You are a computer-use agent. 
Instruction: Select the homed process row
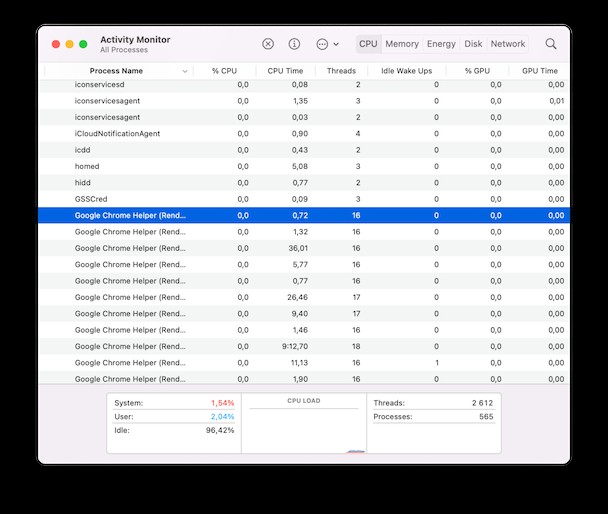pos(304,166)
